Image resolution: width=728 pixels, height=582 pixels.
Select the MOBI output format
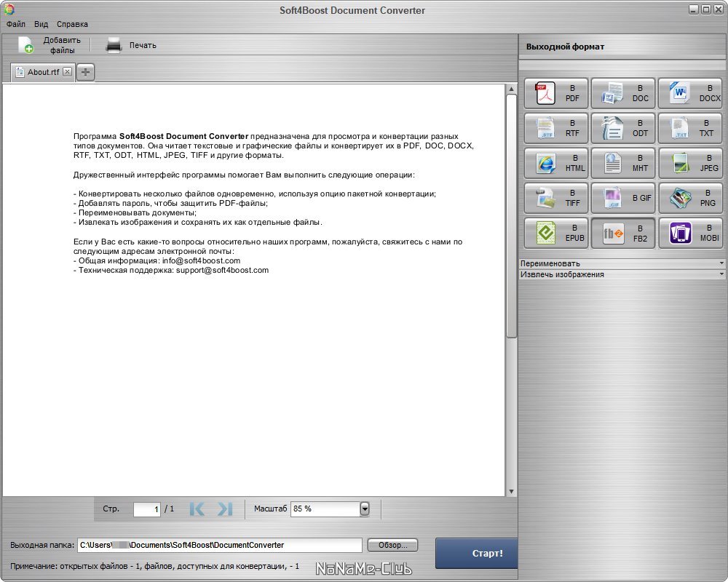(689, 234)
